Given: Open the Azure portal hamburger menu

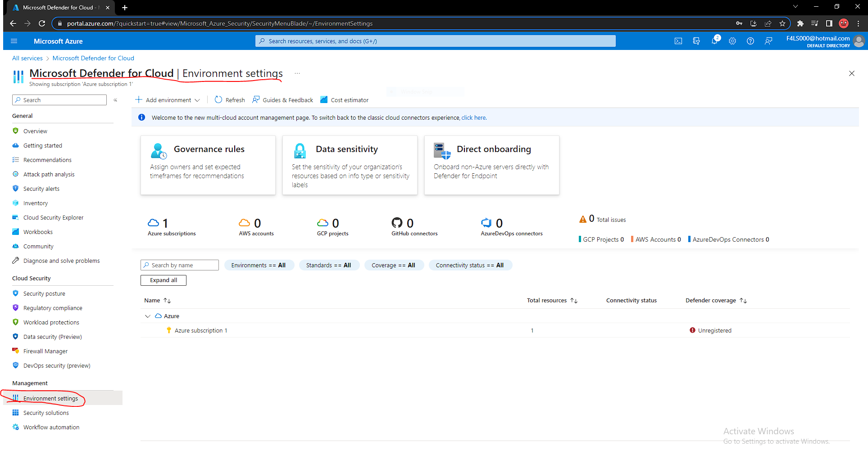Looking at the screenshot, I should tap(14, 41).
